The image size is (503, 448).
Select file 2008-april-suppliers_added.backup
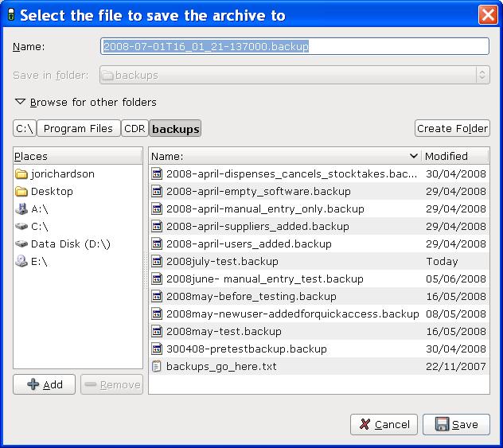(x=319, y=227)
